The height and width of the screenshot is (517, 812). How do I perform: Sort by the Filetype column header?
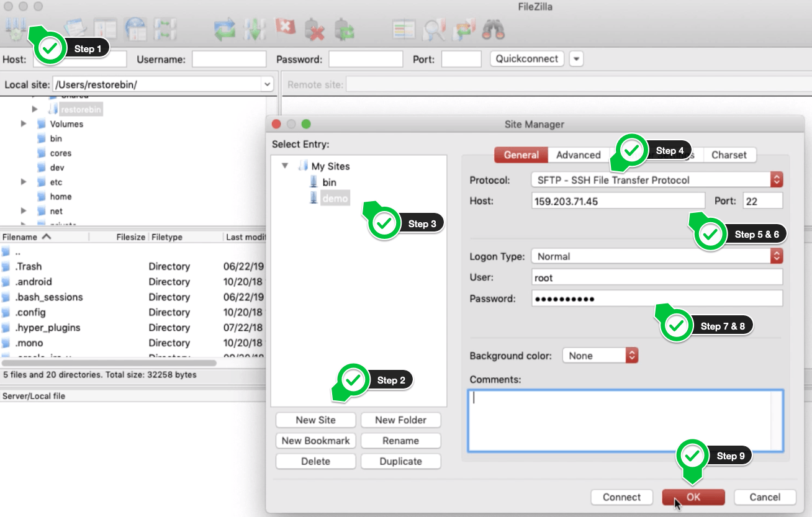[185, 237]
